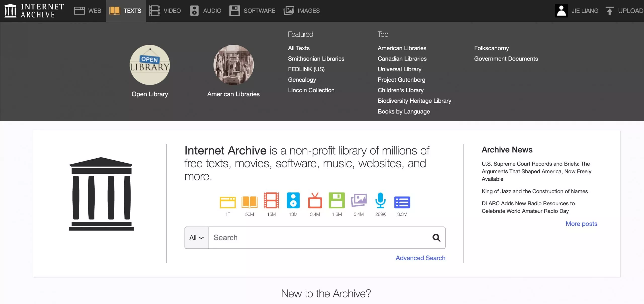The image size is (644, 304).
Task: Click the Advanced Search link
Action: [420, 258]
